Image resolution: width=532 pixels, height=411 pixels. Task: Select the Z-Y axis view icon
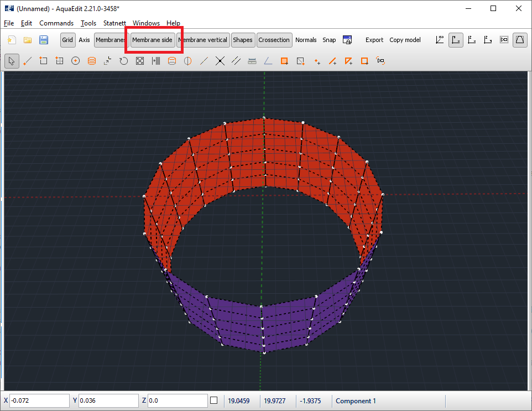tap(488, 40)
